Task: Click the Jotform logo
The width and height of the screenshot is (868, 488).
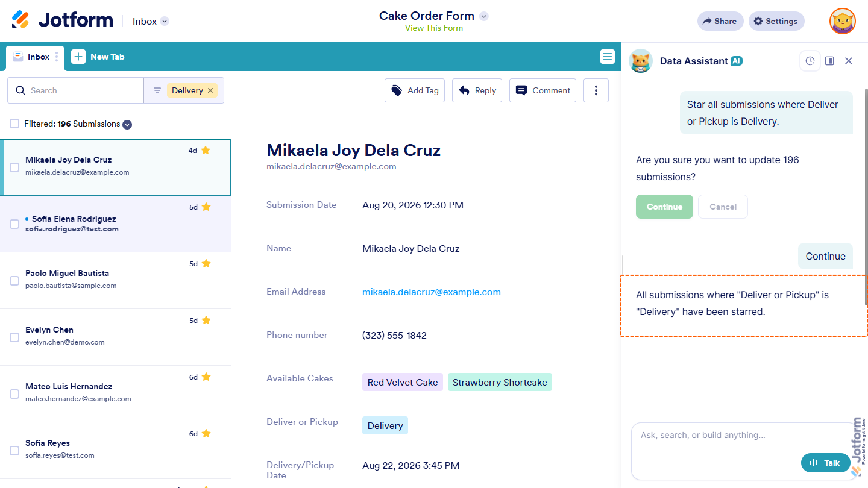Action: (x=62, y=20)
